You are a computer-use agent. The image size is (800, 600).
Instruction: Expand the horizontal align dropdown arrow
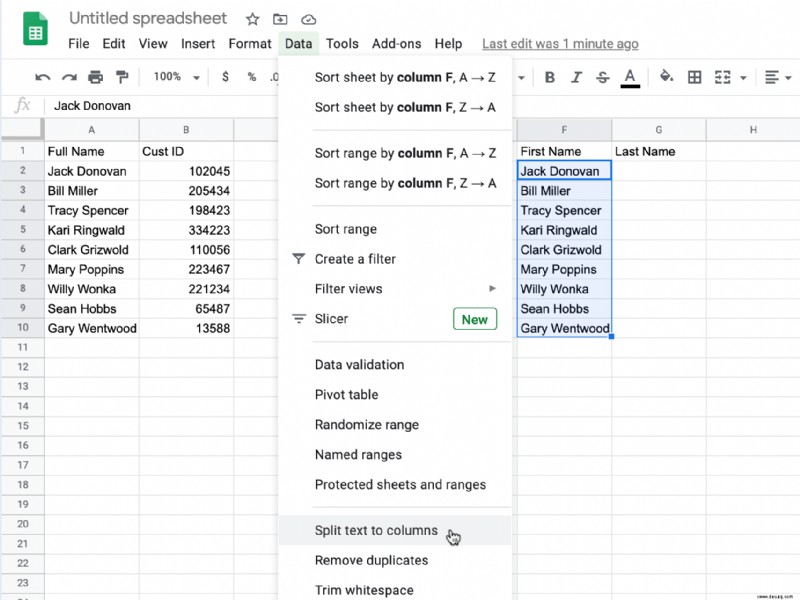click(788, 78)
